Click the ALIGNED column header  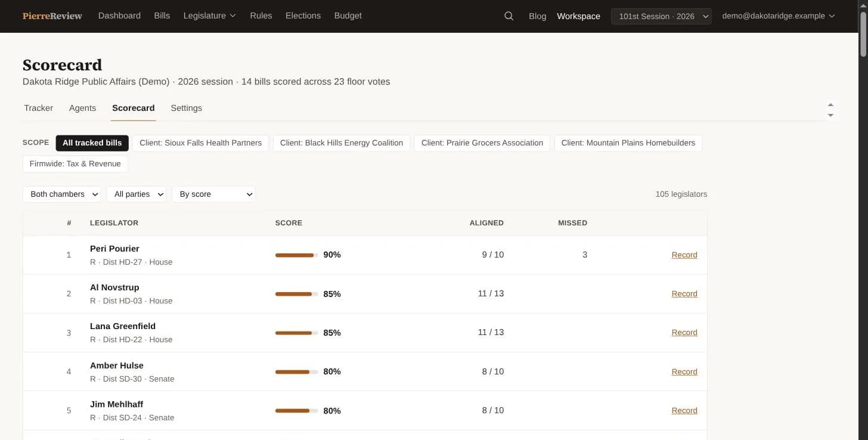tap(486, 223)
